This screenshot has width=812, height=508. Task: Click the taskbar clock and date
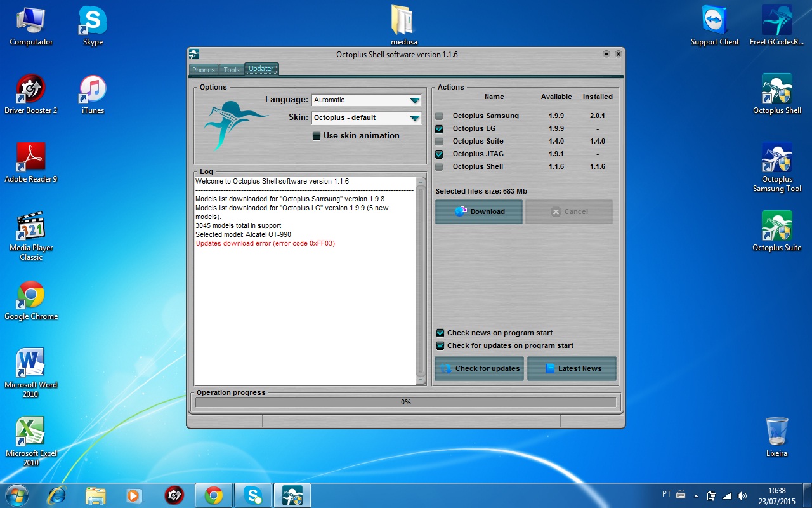tap(777, 495)
